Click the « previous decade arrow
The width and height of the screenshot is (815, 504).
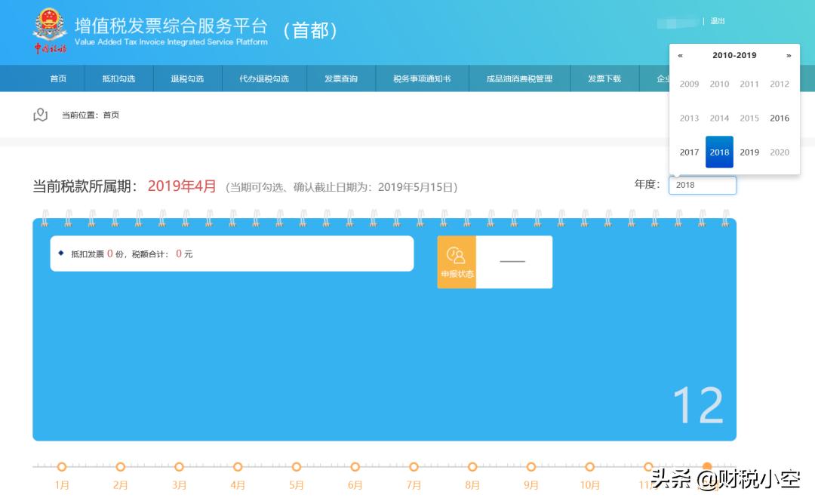(681, 55)
